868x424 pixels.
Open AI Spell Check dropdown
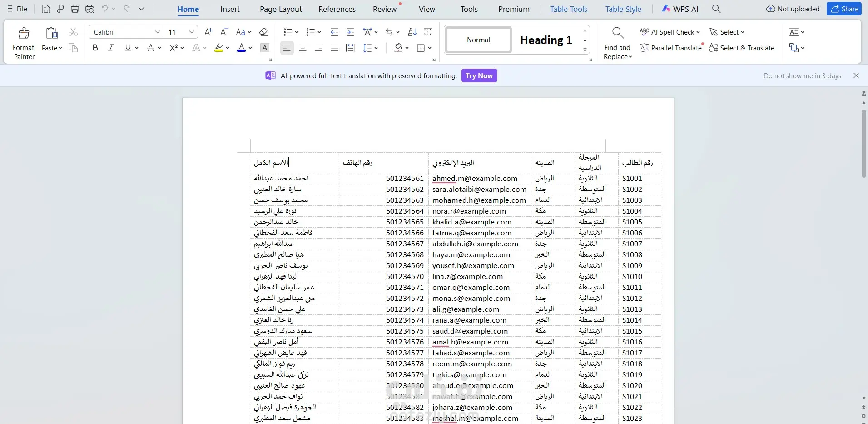670,32
